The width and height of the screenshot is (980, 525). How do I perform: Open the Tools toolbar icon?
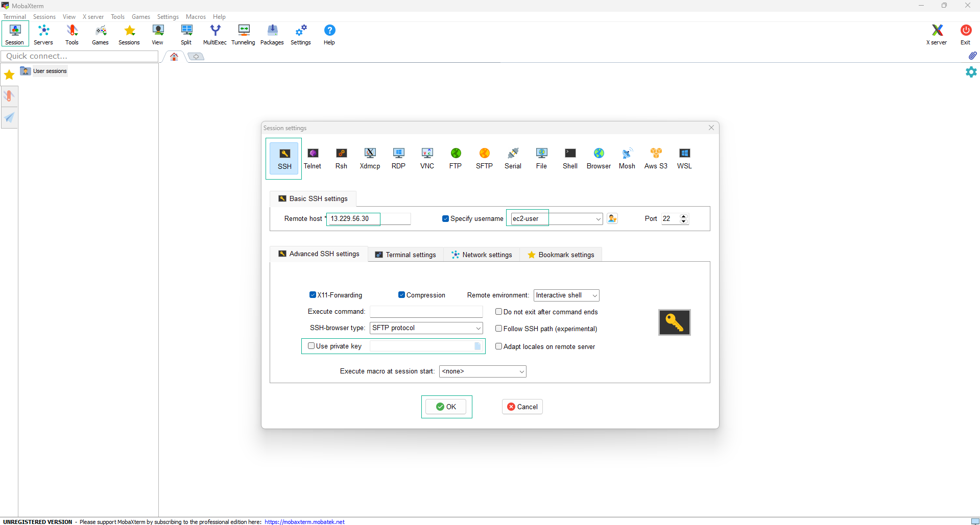click(x=72, y=34)
